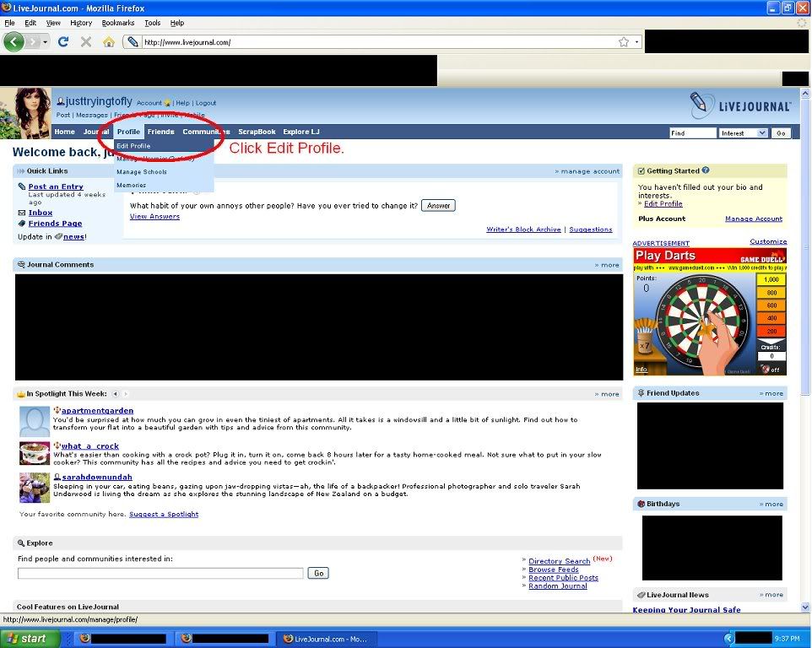Click Keeping Your Journal Safe news link
Viewport: 812px width, 648px height.
687,610
